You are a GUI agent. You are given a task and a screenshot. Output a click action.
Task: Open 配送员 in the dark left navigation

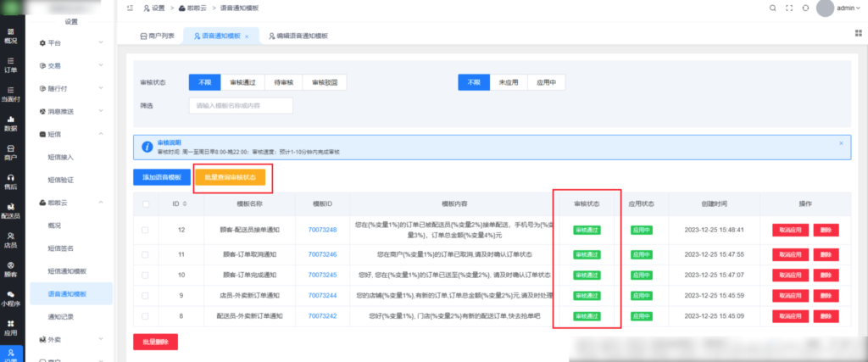(x=11, y=211)
